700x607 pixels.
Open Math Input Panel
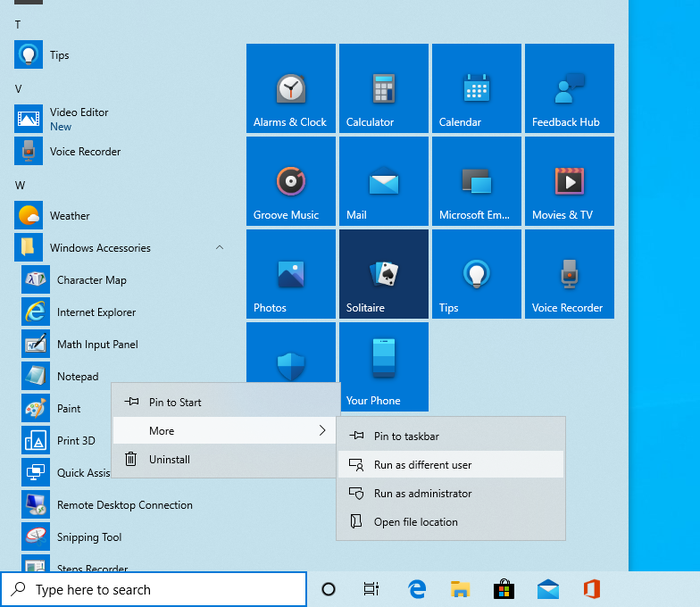(121, 344)
